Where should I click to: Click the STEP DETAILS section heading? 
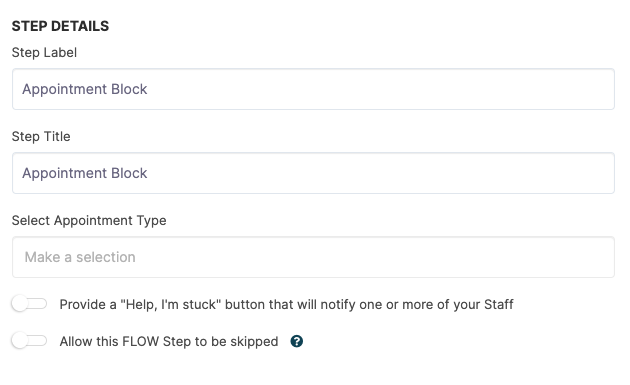[x=60, y=26]
